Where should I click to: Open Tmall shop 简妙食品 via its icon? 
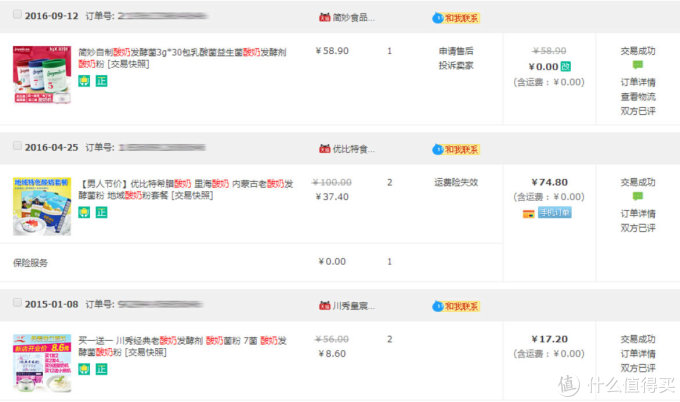(324, 17)
